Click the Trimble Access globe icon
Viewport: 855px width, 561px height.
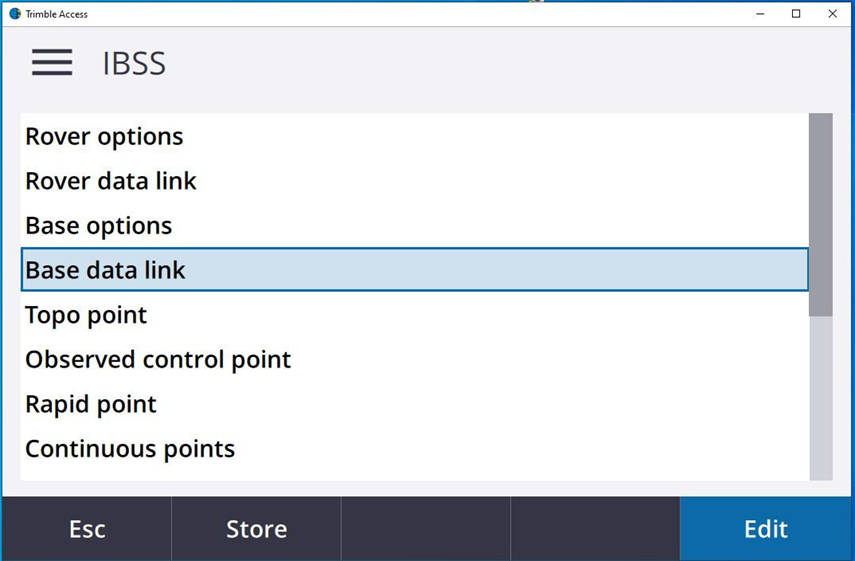[15, 14]
